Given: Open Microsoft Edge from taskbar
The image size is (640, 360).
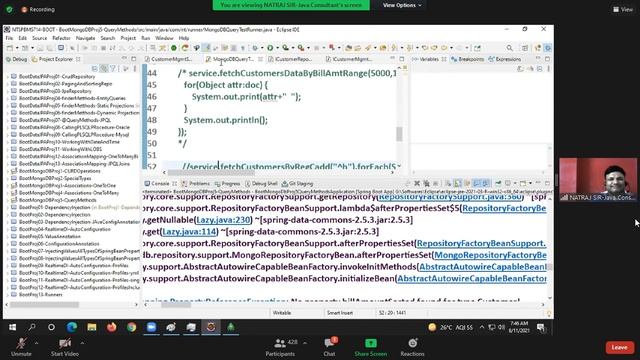Looking at the screenshot, I should 72,327.
